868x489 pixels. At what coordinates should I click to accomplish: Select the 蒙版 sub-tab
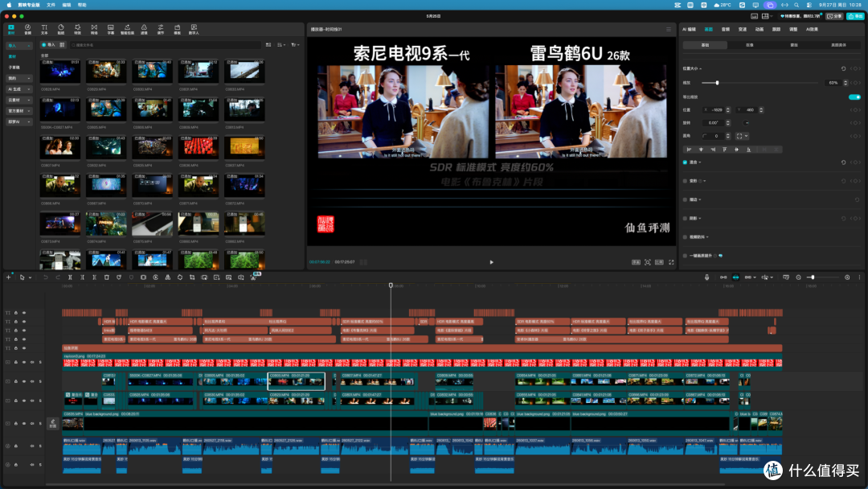click(794, 45)
